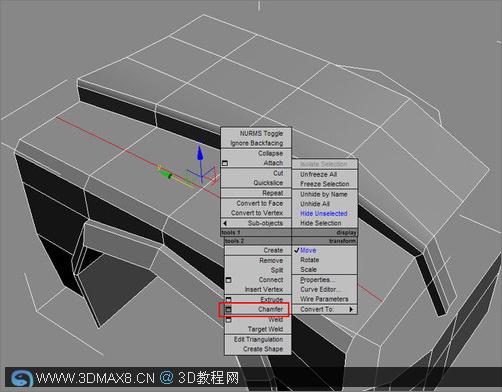Open Properties... dialog entry
This screenshot has height=392, width=502.
pos(318,280)
